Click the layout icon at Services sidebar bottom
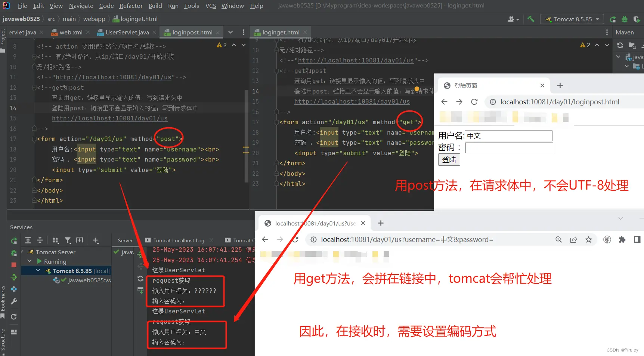This screenshot has height=356, width=644. pos(14,332)
